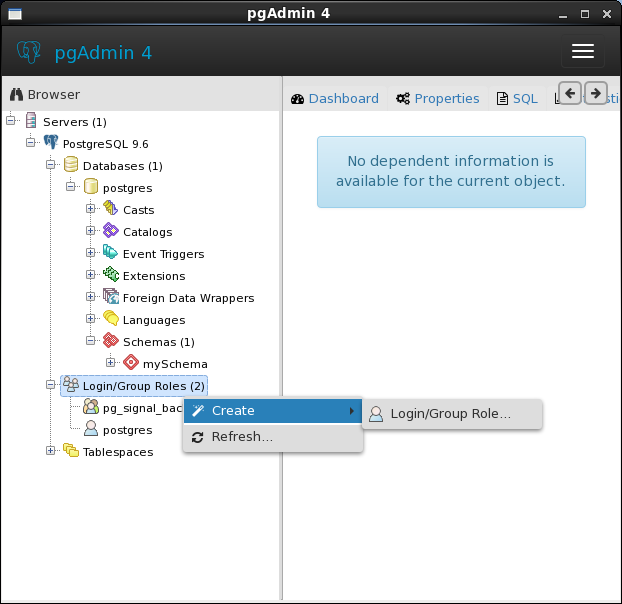Click the Languages speech bubble icon
Screen dimensions: 622x604
coord(111,318)
